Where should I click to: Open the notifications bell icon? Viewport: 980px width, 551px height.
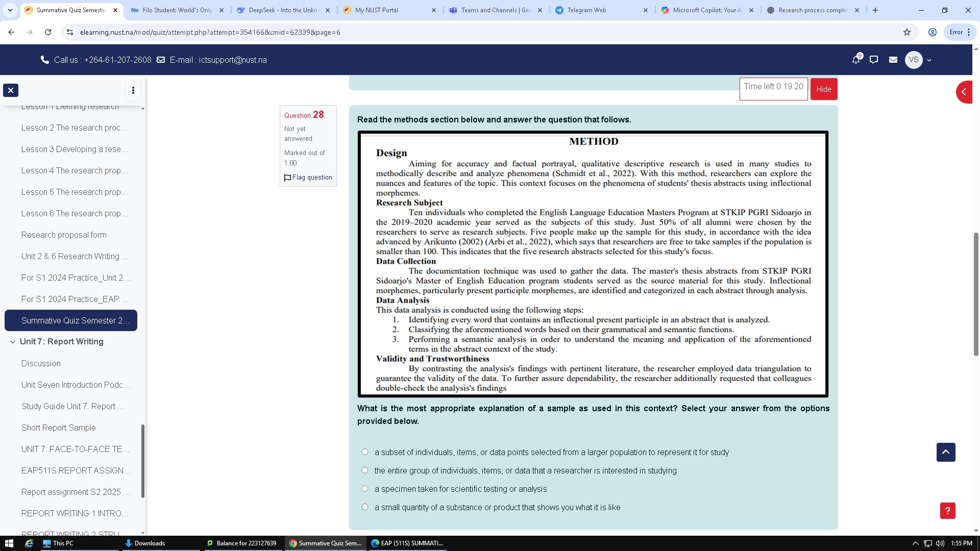(x=856, y=60)
